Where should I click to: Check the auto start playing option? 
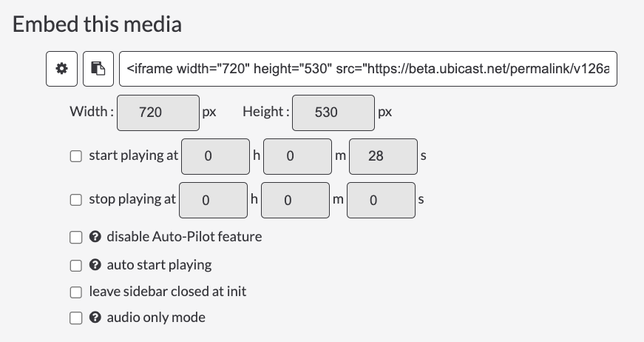click(x=76, y=266)
